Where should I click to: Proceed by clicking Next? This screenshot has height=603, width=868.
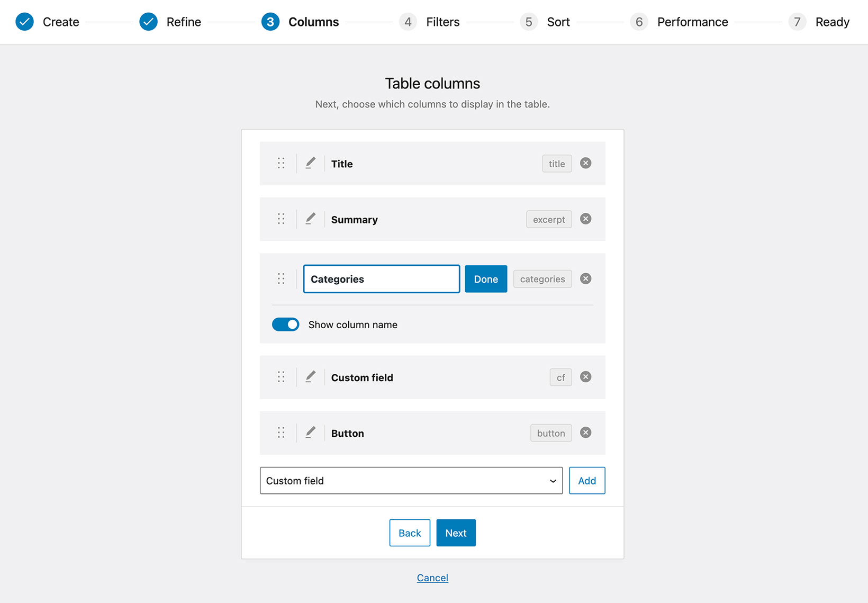tap(456, 533)
